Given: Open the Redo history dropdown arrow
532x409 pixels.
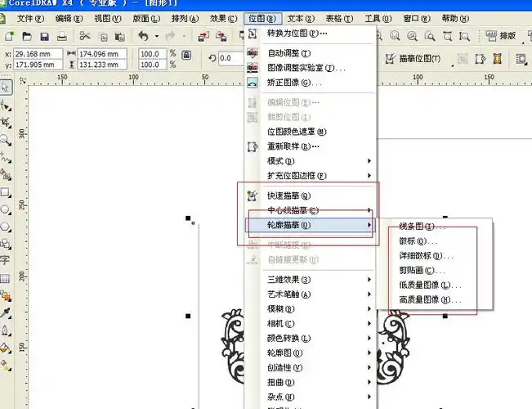Looking at the screenshot, I should tap(184, 36).
